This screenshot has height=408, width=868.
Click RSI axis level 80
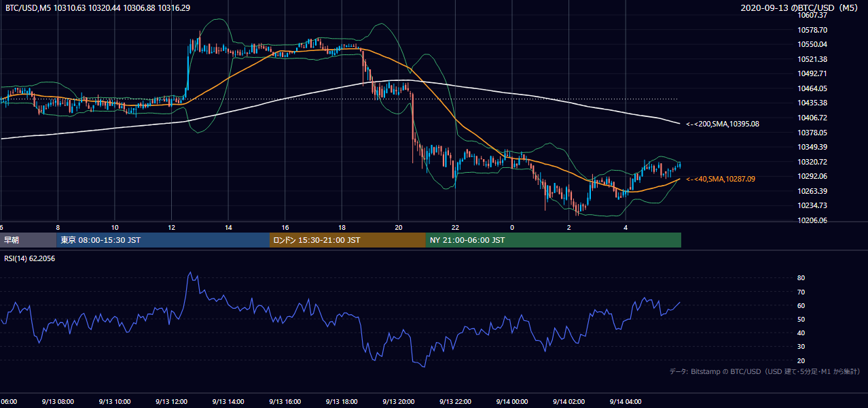pyautogui.click(x=801, y=278)
